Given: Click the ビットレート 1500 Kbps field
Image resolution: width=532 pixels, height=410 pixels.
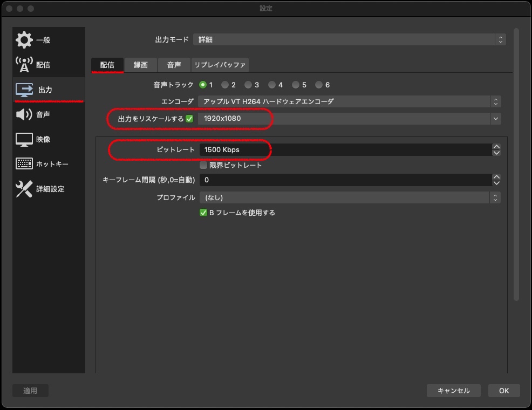Looking at the screenshot, I should (345, 149).
